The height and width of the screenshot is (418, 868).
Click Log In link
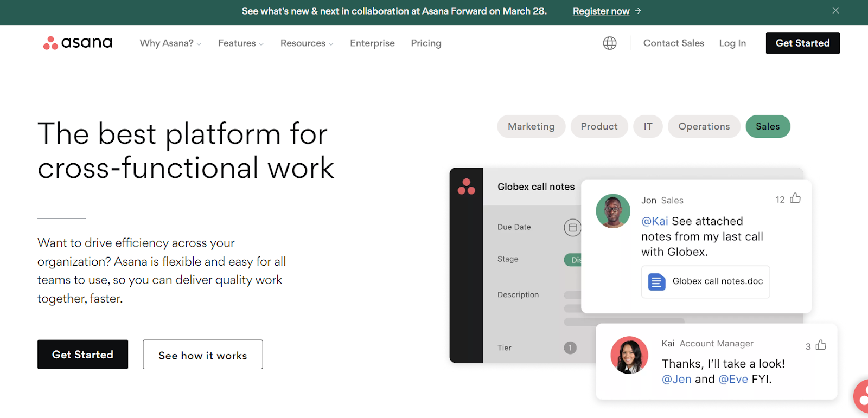(732, 43)
